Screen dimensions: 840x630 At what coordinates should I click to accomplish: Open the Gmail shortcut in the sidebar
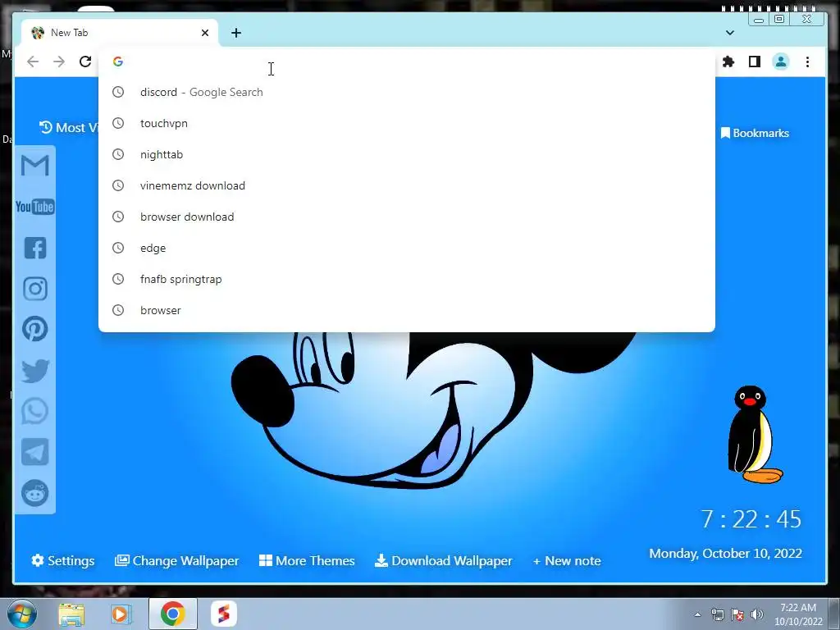[x=34, y=165]
